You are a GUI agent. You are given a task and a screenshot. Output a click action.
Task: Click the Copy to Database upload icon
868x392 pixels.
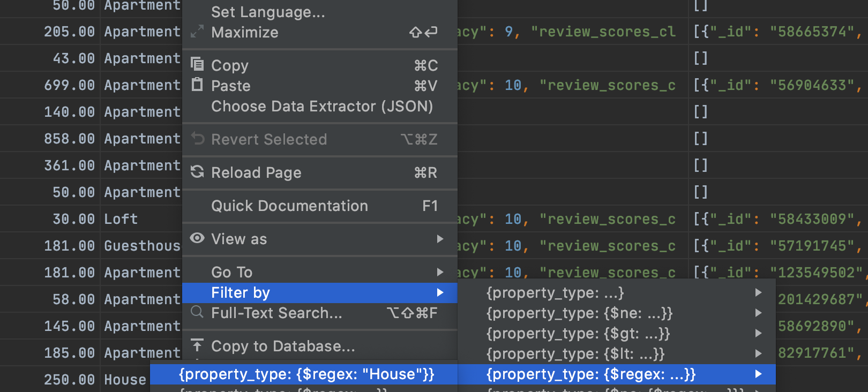tap(197, 345)
